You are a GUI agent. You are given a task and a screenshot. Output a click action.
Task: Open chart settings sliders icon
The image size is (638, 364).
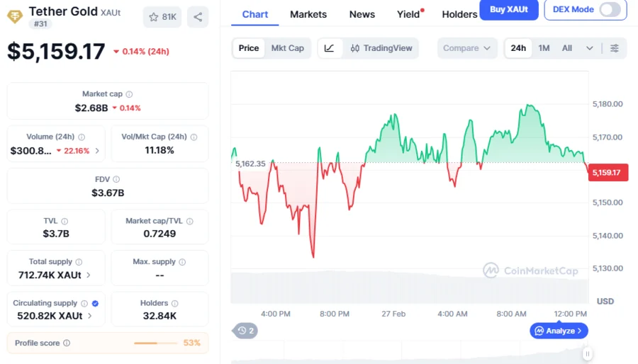(x=615, y=48)
